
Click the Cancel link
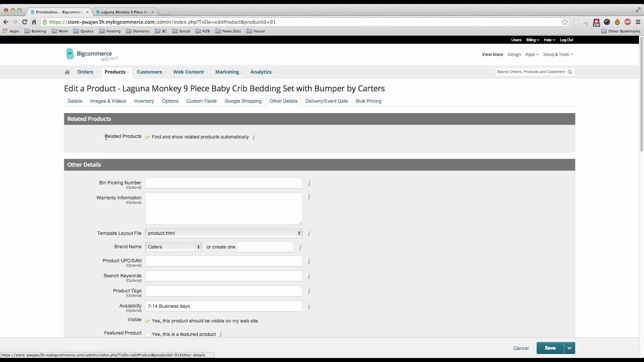coord(521,348)
